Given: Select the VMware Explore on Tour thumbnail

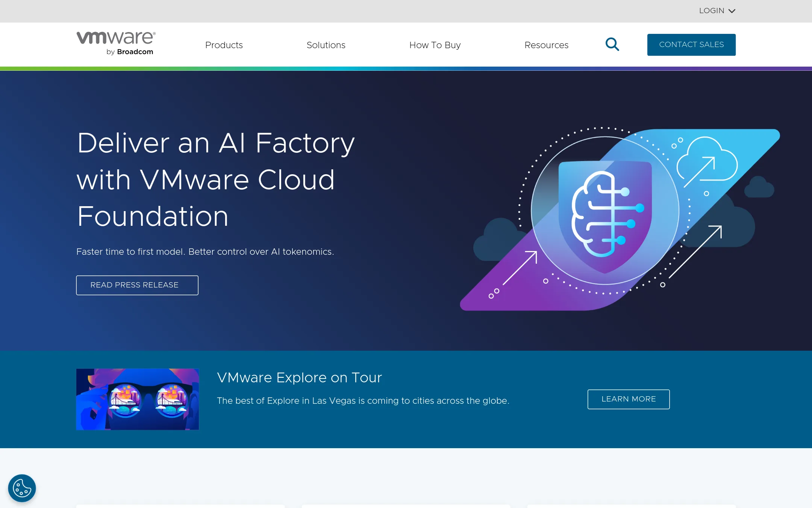Looking at the screenshot, I should (x=138, y=399).
